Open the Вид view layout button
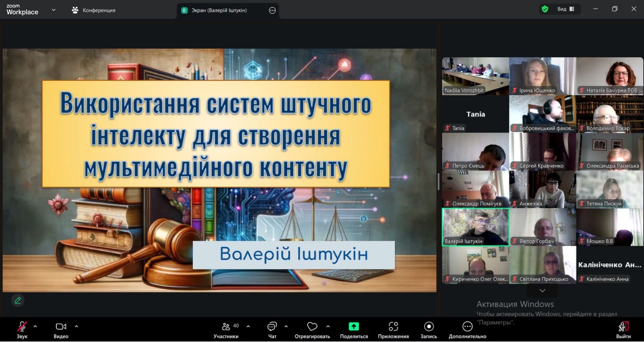The height and width of the screenshot is (342, 644). [x=566, y=9]
